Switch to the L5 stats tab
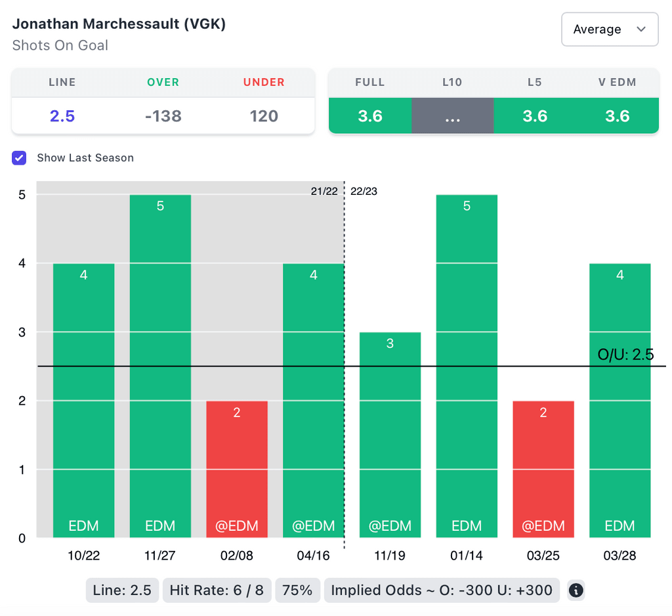Image resolution: width=672 pixels, height=616 pixels. click(x=535, y=115)
